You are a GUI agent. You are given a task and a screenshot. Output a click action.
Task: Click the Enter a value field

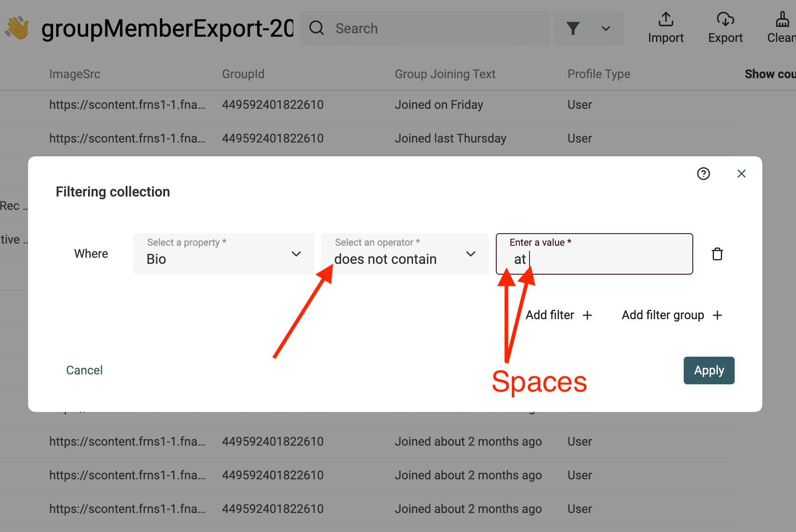605,259
